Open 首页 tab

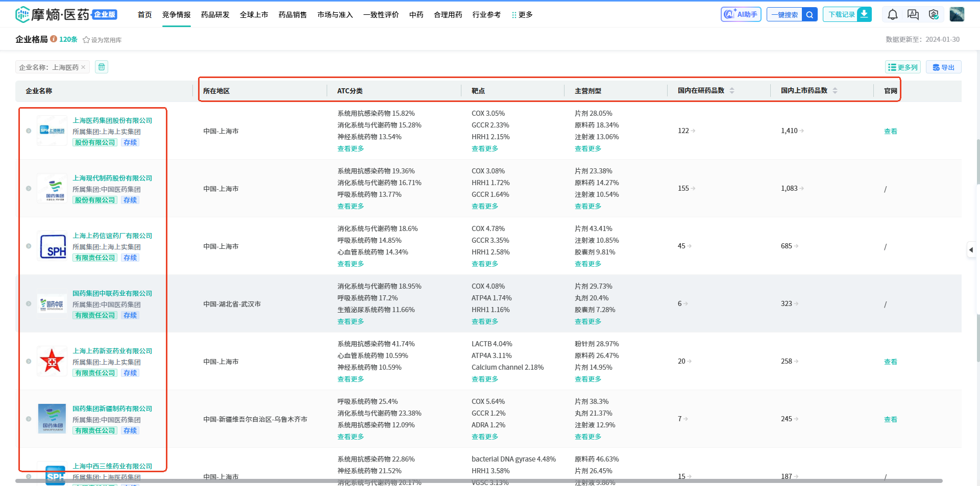[x=145, y=14]
